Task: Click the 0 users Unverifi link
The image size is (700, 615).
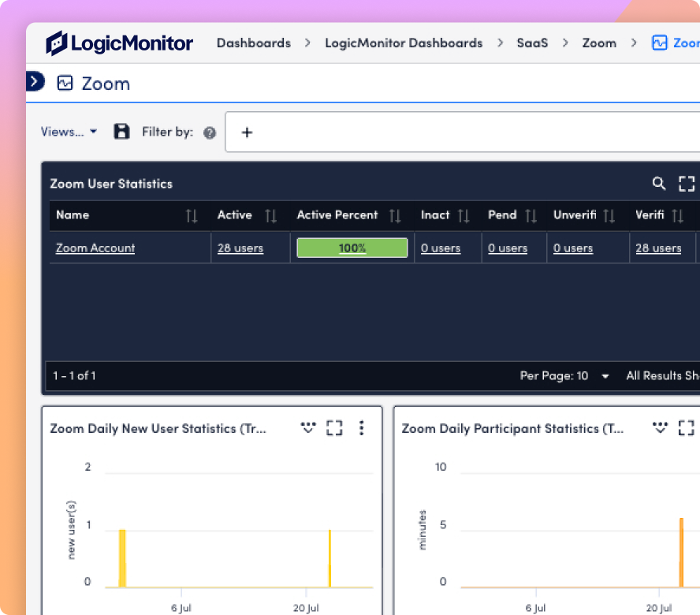Action: click(x=573, y=248)
